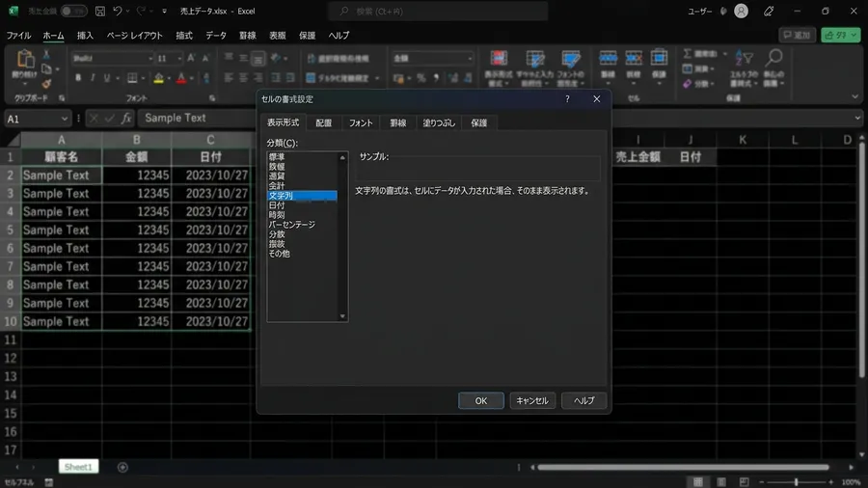Click the Decrease Font Size icon
868x488 pixels.
205,58
